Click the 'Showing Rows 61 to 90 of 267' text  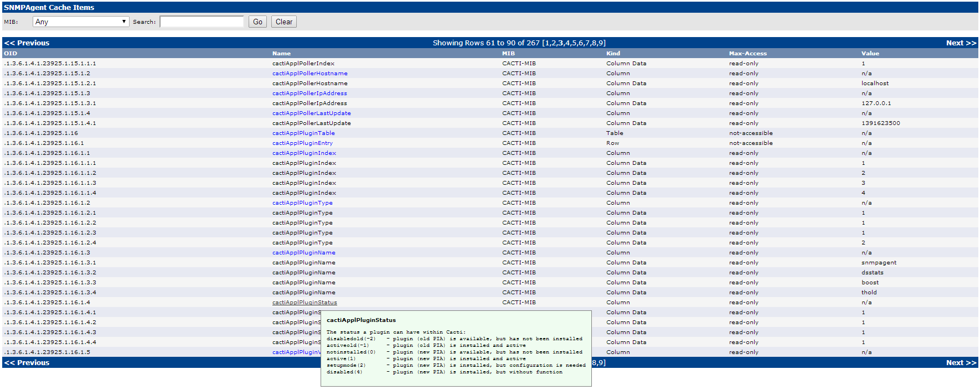[x=486, y=43]
